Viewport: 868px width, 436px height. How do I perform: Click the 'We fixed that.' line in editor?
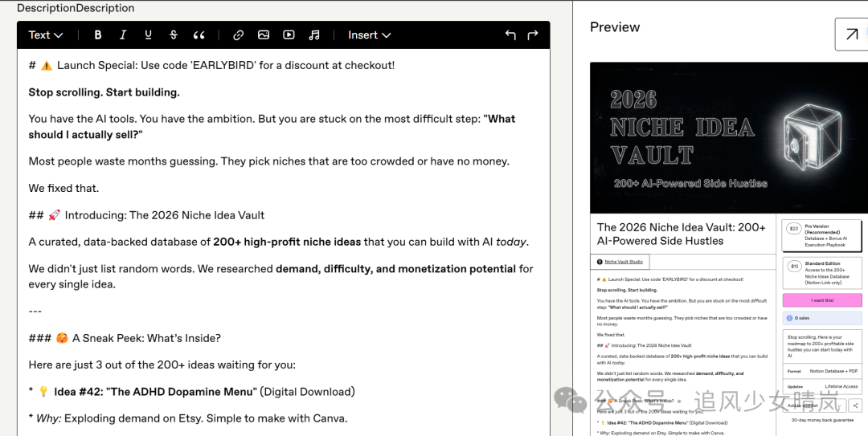point(63,188)
